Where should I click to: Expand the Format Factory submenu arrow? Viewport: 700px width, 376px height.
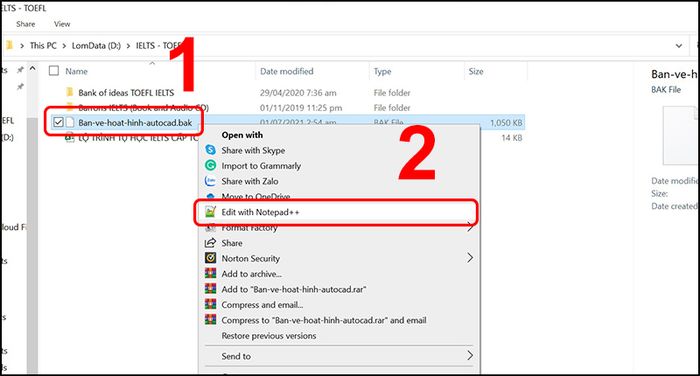click(470, 227)
